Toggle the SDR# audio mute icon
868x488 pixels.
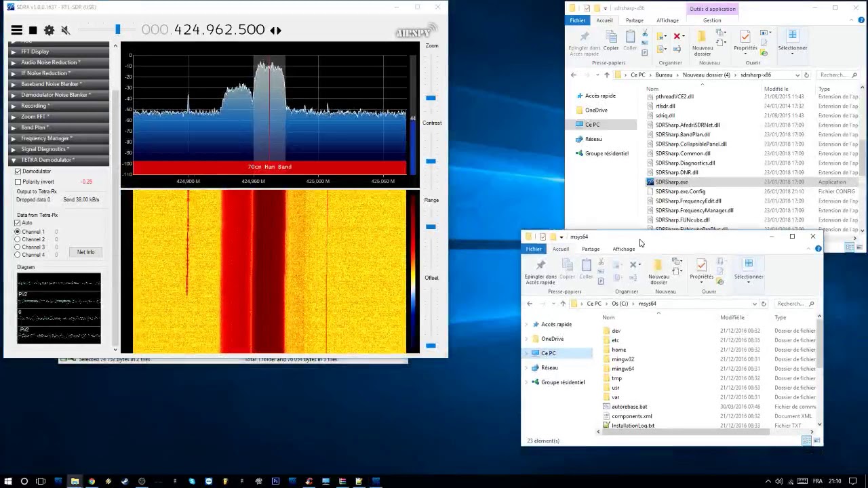(x=66, y=30)
